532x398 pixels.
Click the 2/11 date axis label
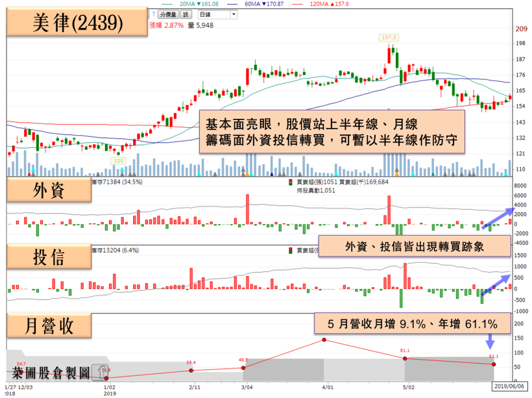195,387
